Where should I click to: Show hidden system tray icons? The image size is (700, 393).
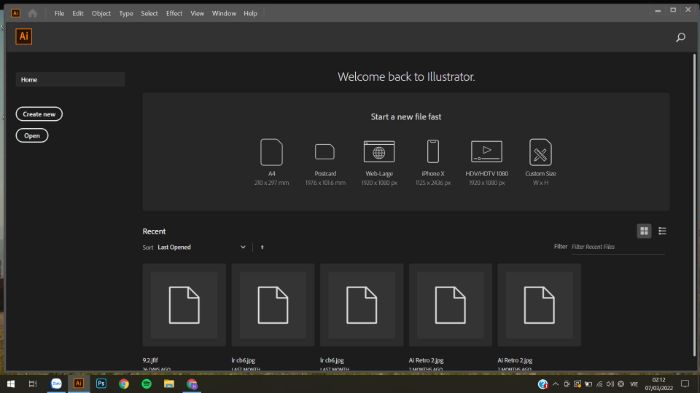point(555,384)
